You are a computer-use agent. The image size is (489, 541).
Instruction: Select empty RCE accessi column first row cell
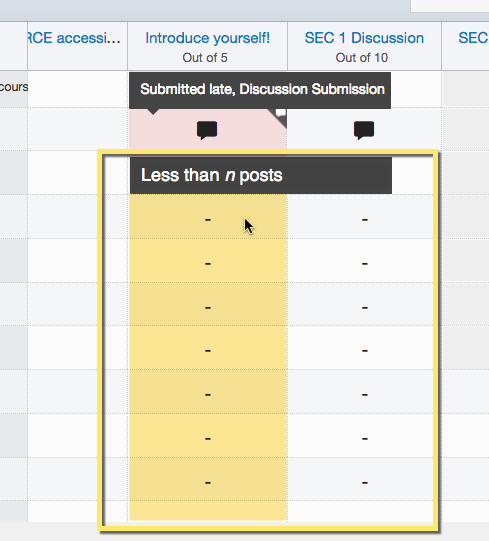point(78,89)
